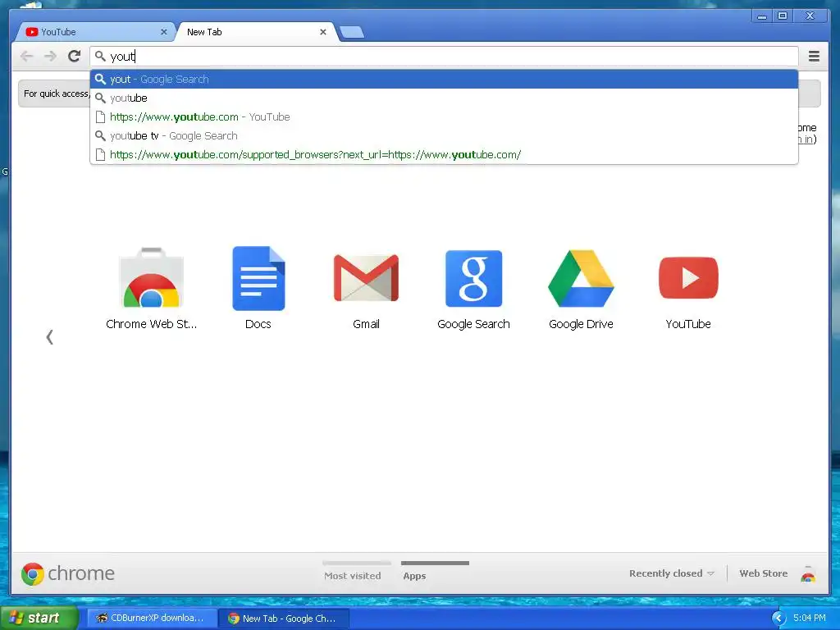Click the left page-switch chevron
Viewport: 840px width, 630px height.
[50, 337]
